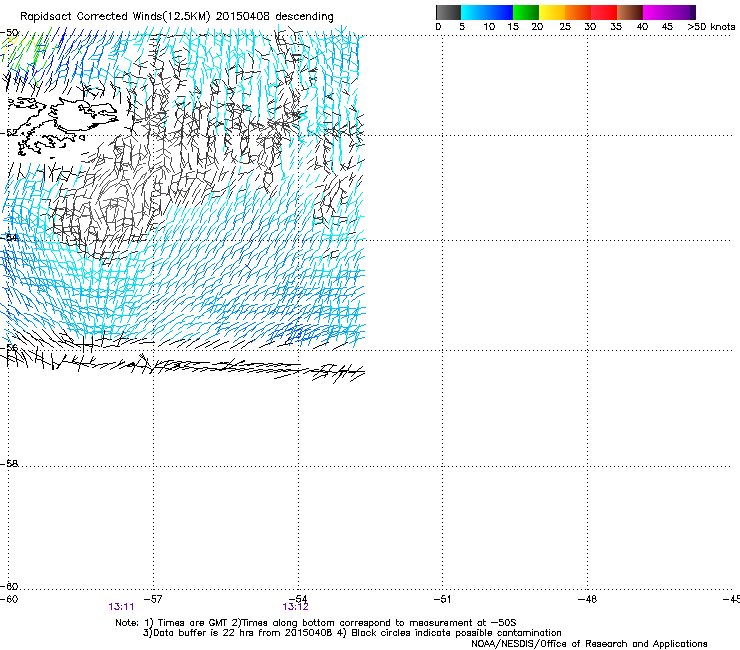Select the gray 0-5 knots color band
740x650 pixels.
pos(448,12)
